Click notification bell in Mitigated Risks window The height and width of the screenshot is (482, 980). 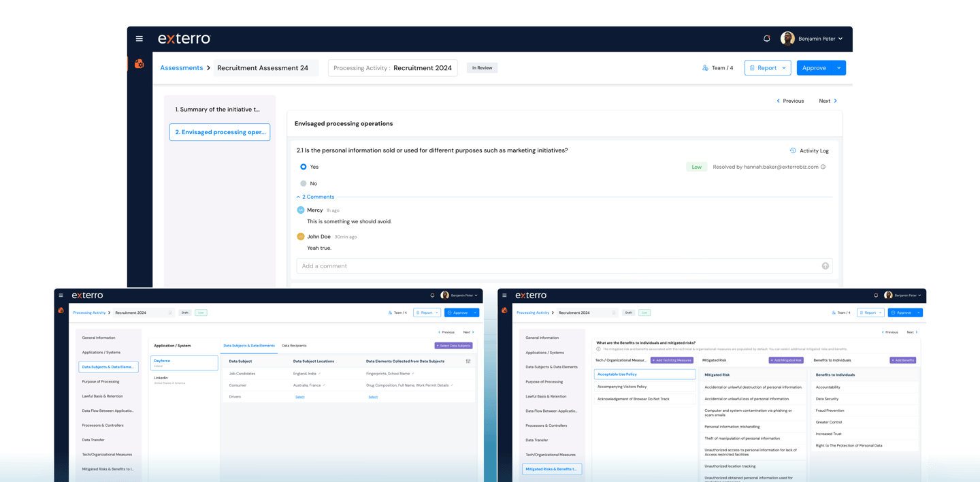(876, 295)
